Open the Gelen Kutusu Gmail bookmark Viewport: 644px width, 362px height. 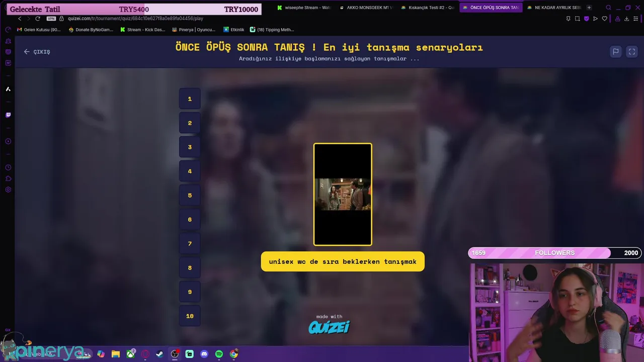click(x=39, y=30)
